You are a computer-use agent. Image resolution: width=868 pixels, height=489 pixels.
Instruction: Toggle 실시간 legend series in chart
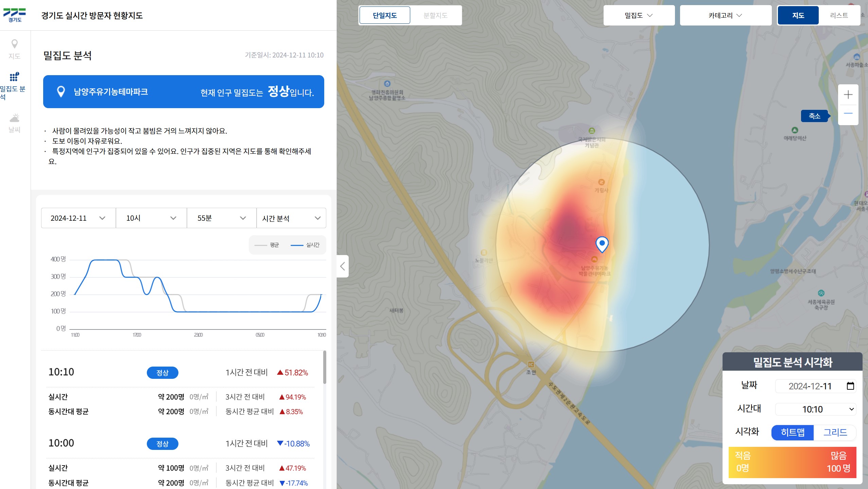click(305, 245)
